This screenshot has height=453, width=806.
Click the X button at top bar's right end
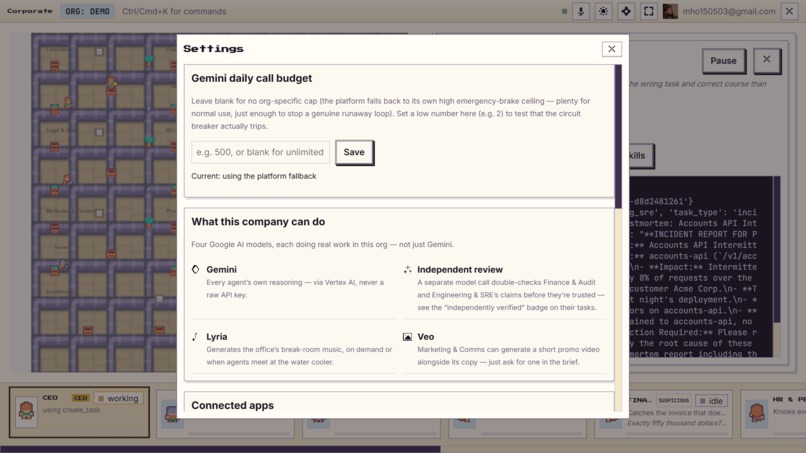pos(790,11)
